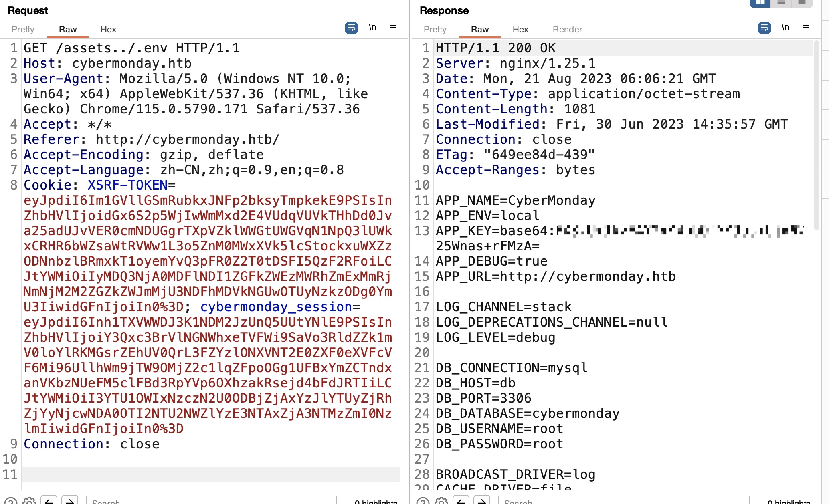This screenshot has height=504, width=829.
Task: Click the Response search input field
Action: [623, 501]
